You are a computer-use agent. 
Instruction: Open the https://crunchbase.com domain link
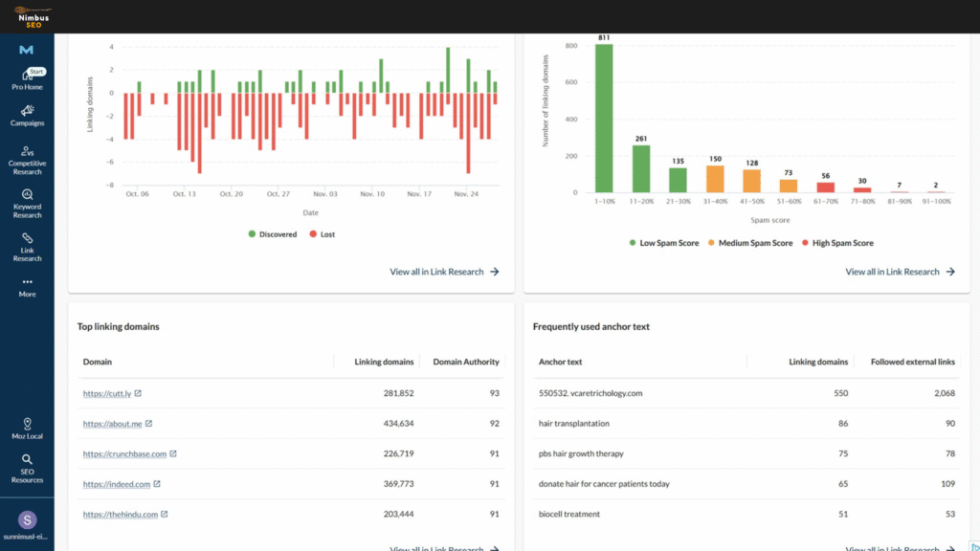click(x=124, y=454)
